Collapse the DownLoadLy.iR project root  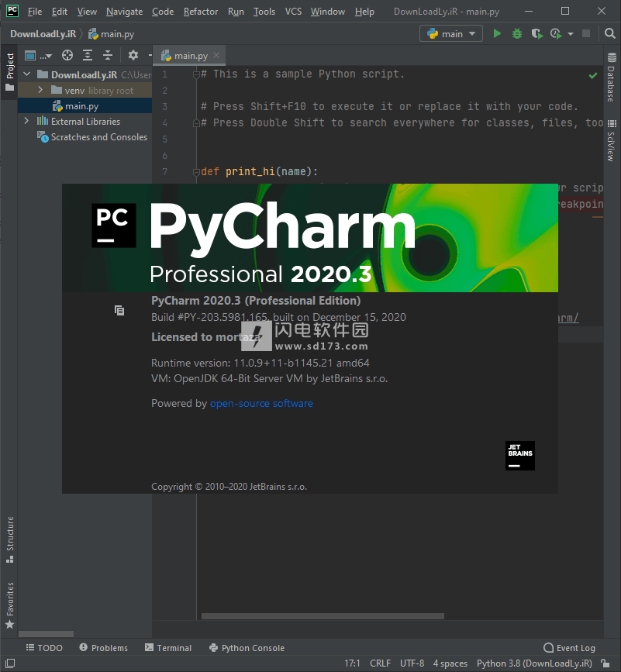[27, 74]
